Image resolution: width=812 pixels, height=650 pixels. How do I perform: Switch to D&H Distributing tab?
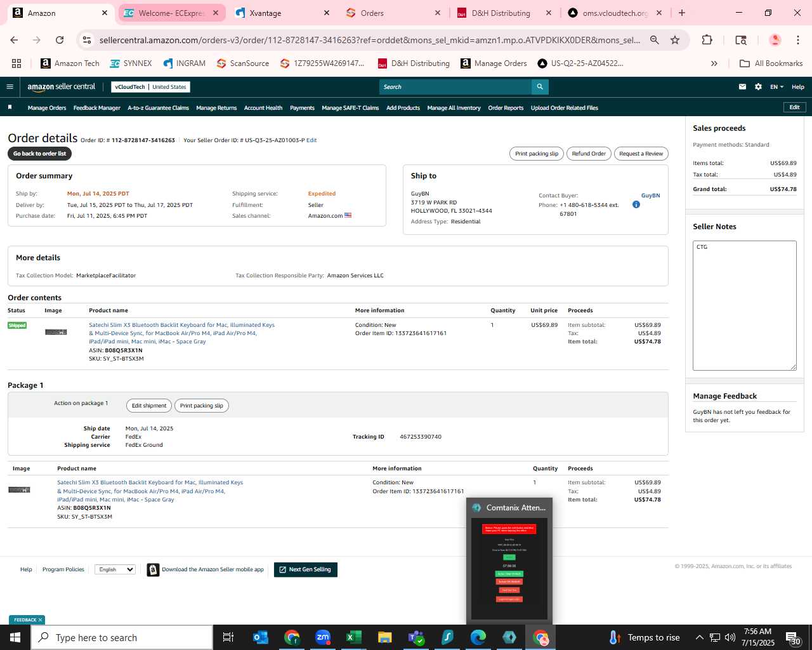point(505,13)
